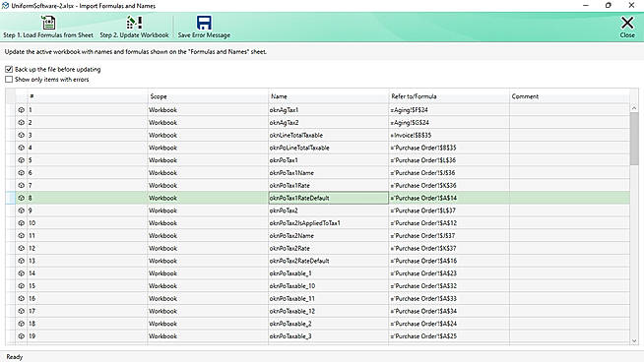
Task: Select name cell oknAgTax1
Action: pos(329,110)
